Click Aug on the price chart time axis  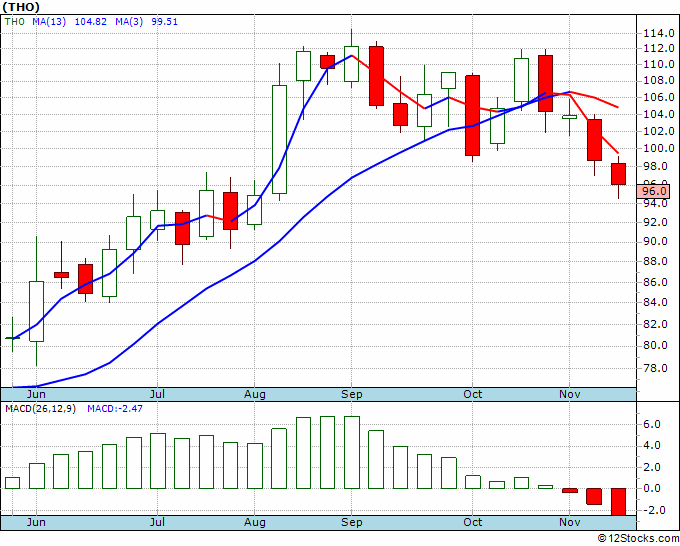click(255, 395)
